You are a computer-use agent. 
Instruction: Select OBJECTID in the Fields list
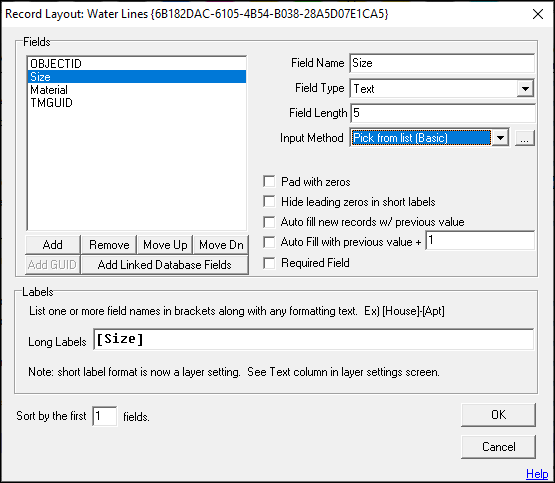pyautogui.click(x=137, y=64)
